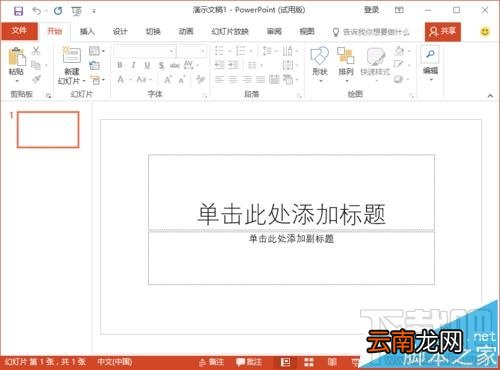Open the font name combo box
Image resolution: width=500 pixels, height=370 pixels.
click(144, 51)
